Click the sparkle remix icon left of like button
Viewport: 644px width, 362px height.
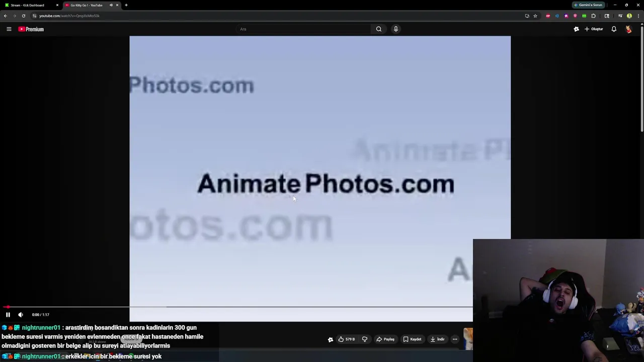[x=331, y=339]
